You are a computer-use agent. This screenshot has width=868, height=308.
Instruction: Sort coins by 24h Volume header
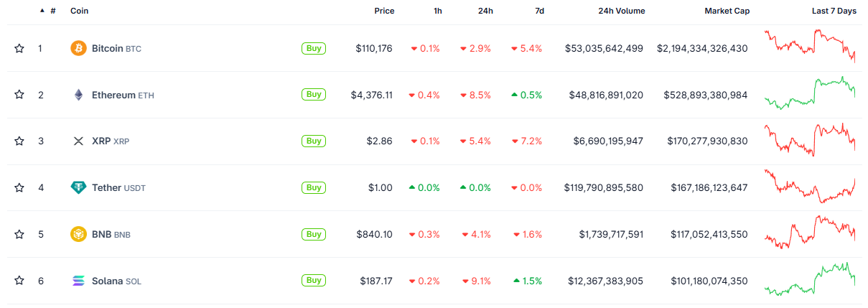[621, 11]
